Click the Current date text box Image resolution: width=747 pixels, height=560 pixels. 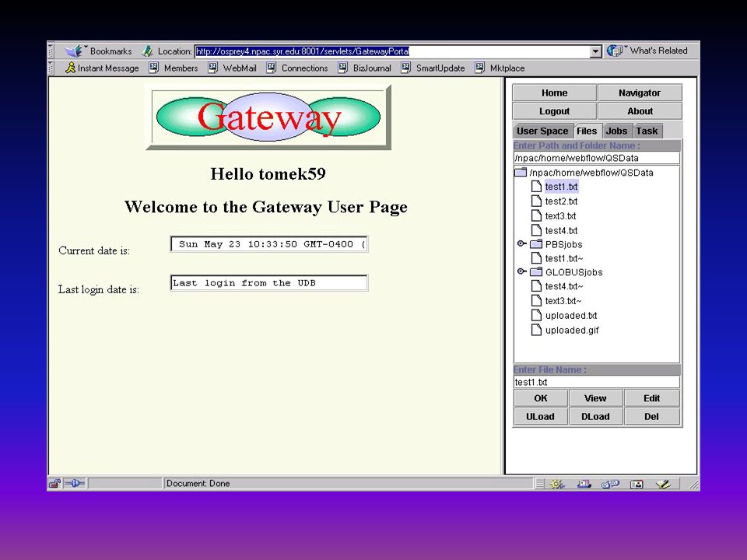(269, 244)
